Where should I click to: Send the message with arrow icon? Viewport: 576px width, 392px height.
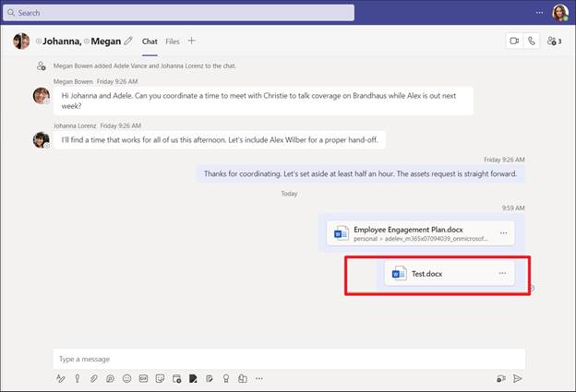517,378
